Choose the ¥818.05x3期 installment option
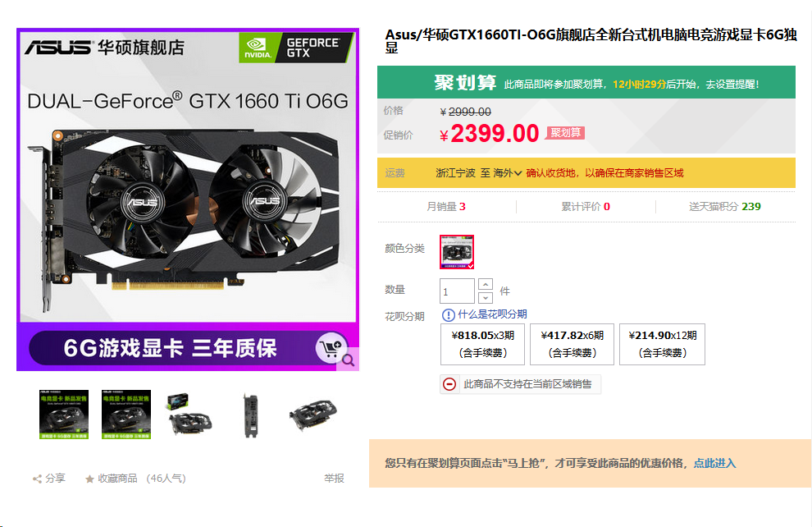Image resolution: width=812 pixels, height=527 pixels. (482, 344)
